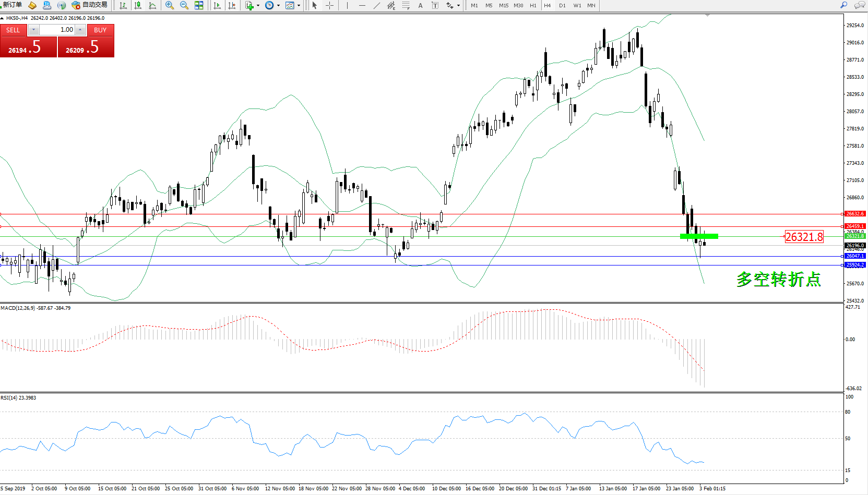The width and height of the screenshot is (868, 495).
Task: Expand the periodicity clock dropdown arrow
Action: click(278, 5)
